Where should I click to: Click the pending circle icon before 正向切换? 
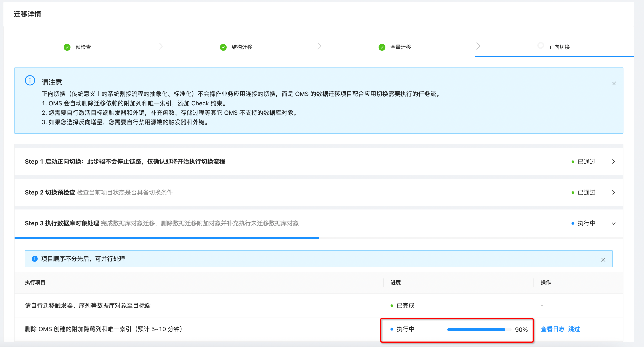click(541, 46)
